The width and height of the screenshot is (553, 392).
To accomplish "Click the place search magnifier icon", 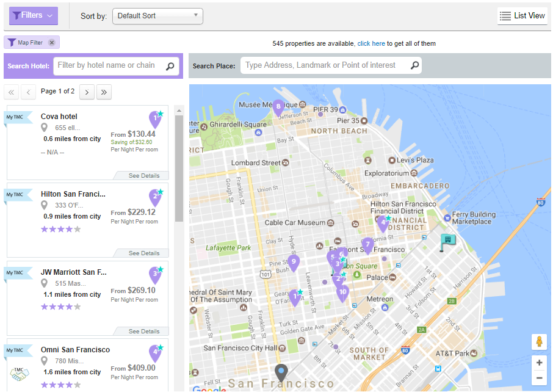I will pyautogui.click(x=415, y=65).
